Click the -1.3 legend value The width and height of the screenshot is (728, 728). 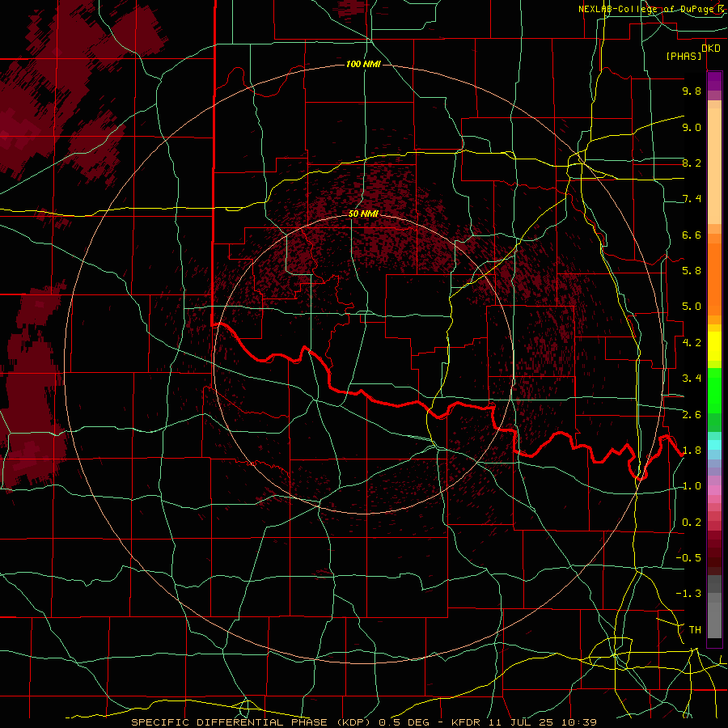tap(688, 594)
